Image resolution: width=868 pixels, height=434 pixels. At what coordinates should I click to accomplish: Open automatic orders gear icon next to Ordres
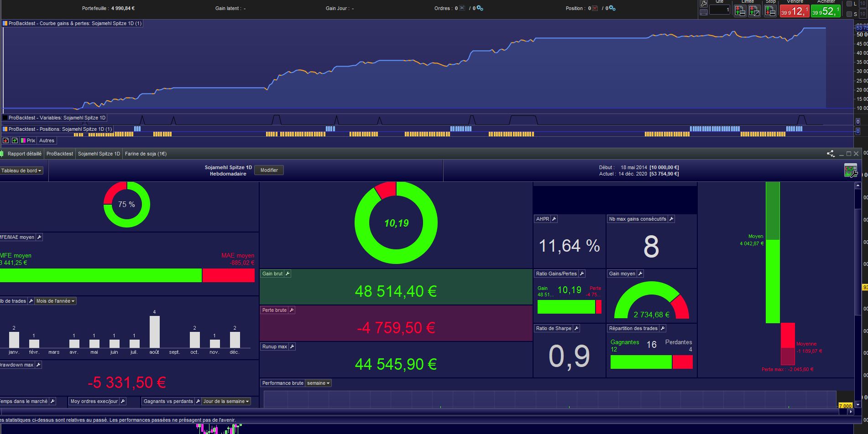(480, 8)
